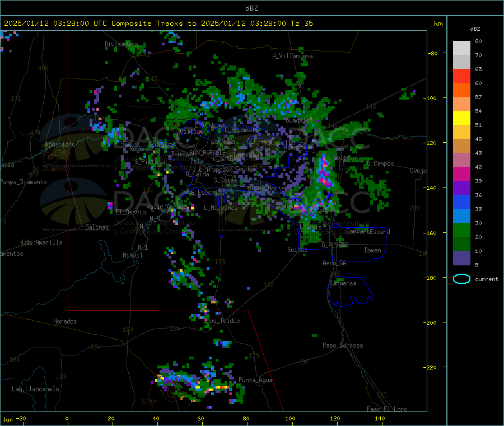Click the Paso_El_Loro location label
The height and width of the screenshot is (426, 504).
pyautogui.click(x=387, y=409)
